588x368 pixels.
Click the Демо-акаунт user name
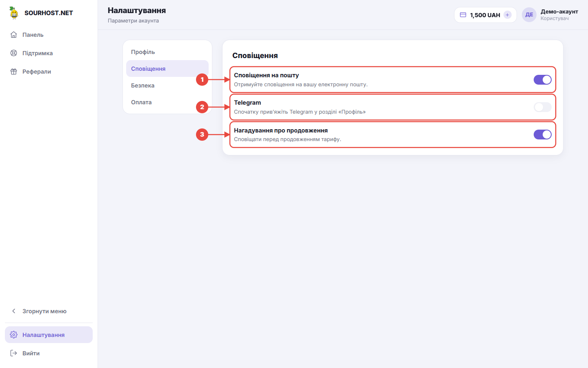point(559,11)
